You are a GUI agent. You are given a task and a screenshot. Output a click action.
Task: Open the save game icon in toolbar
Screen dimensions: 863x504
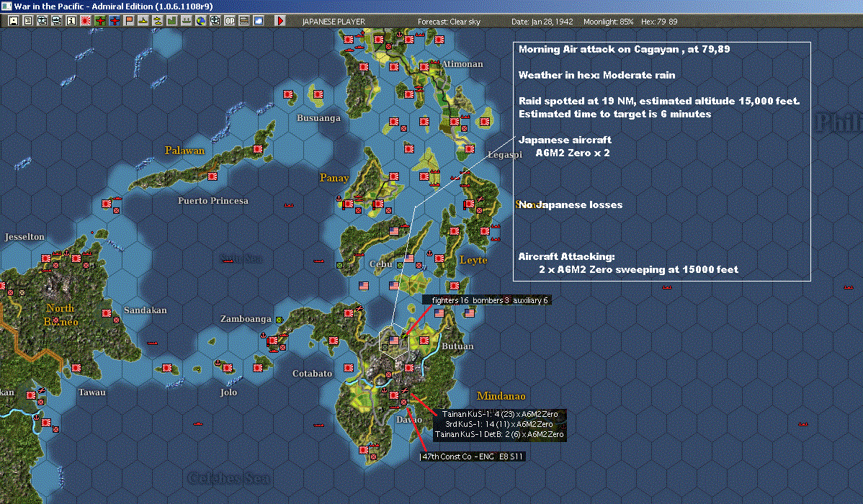(13, 21)
